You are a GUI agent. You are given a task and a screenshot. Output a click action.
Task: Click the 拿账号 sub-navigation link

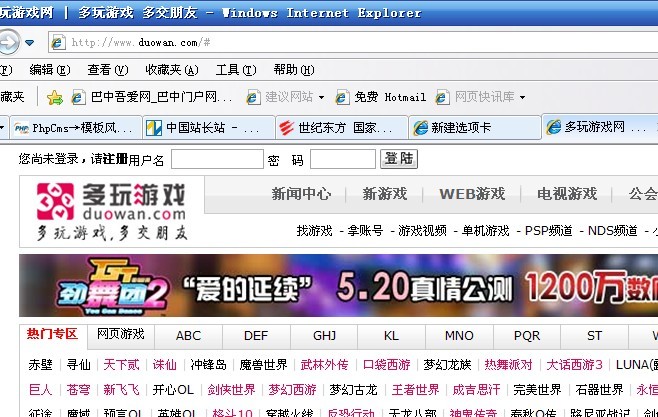coord(365,231)
